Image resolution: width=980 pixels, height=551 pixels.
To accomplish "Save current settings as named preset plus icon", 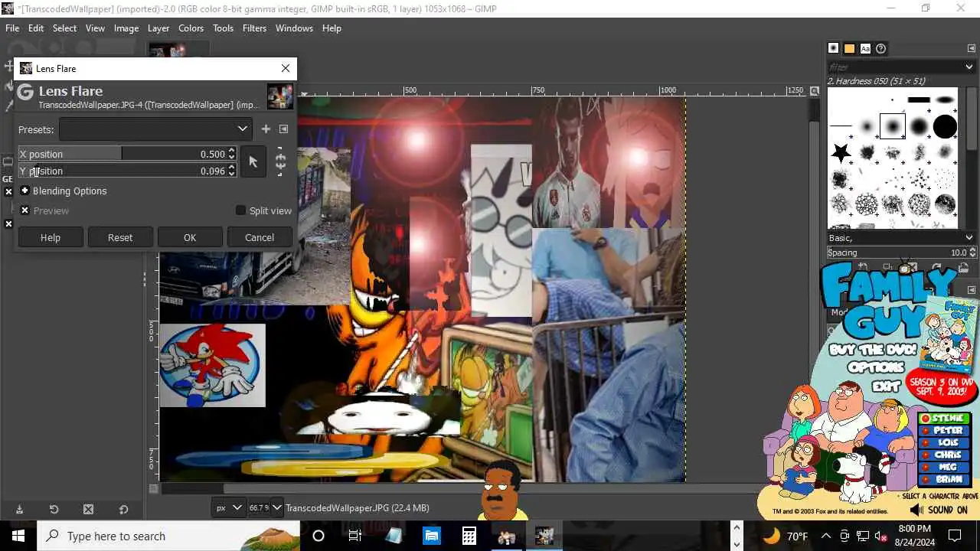I will coord(266,129).
